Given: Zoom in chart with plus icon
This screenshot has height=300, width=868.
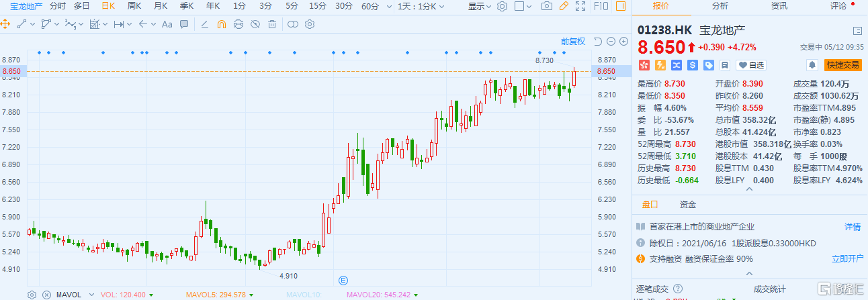Looking at the screenshot, I should 624,42.
